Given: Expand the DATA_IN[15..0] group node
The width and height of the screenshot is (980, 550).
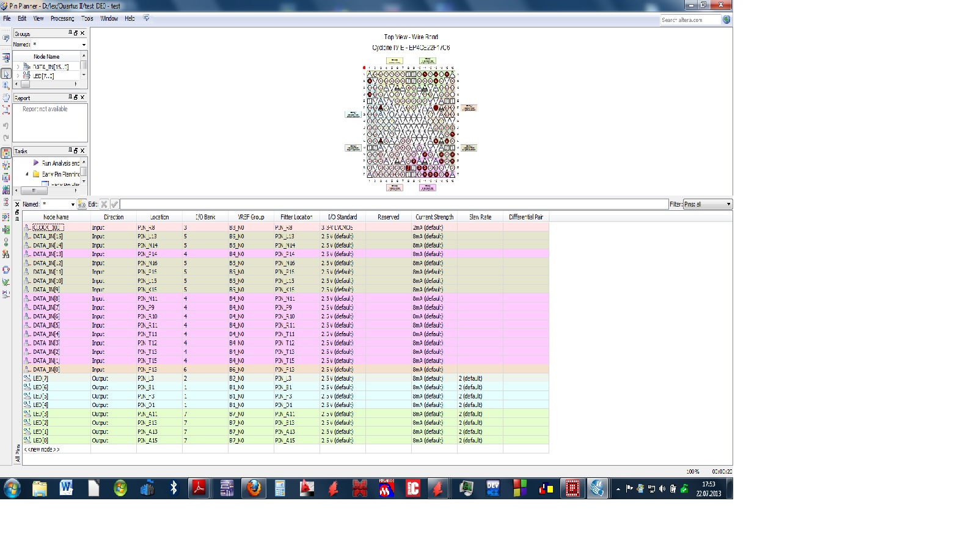Looking at the screenshot, I should point(18,67).
